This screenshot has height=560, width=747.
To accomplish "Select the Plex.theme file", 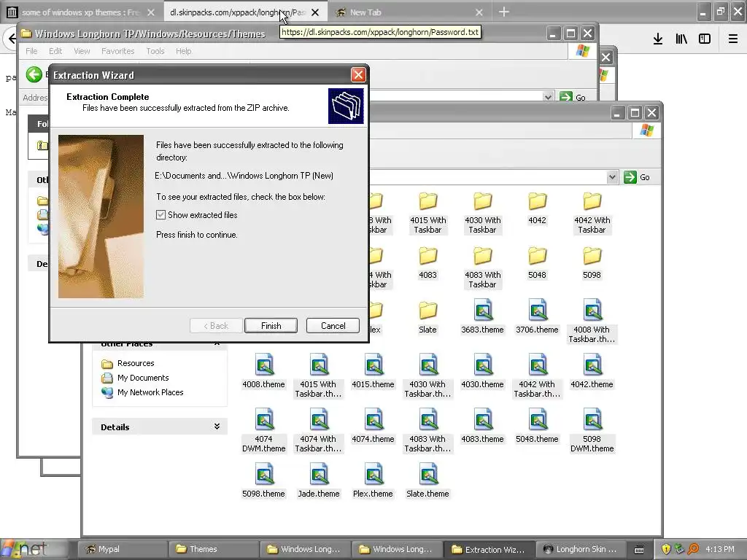I will tap(373, 481).
